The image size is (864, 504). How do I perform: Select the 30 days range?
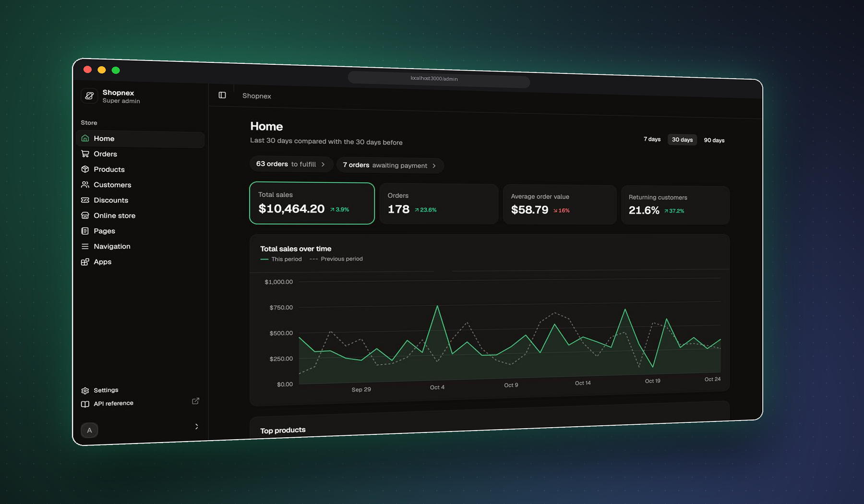682,140
